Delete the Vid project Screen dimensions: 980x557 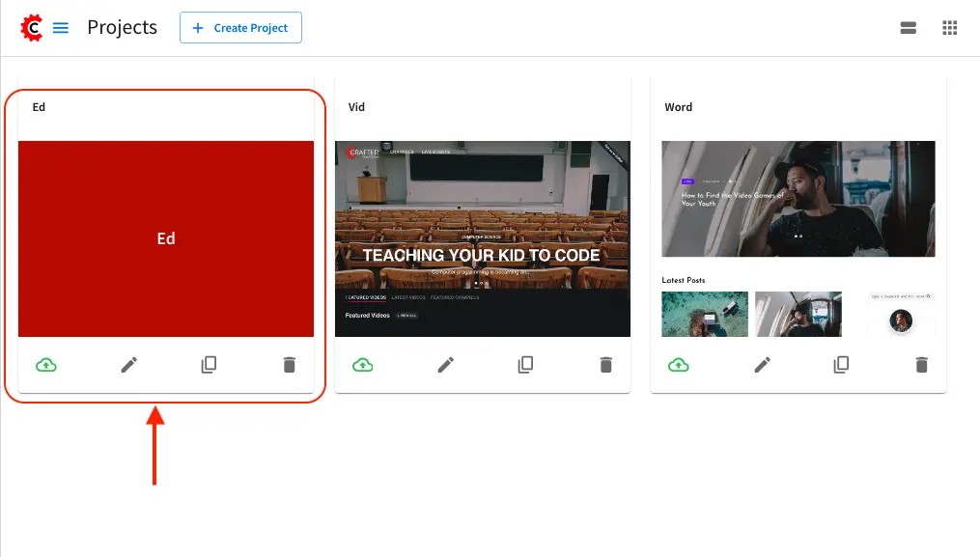coord(605,365)
